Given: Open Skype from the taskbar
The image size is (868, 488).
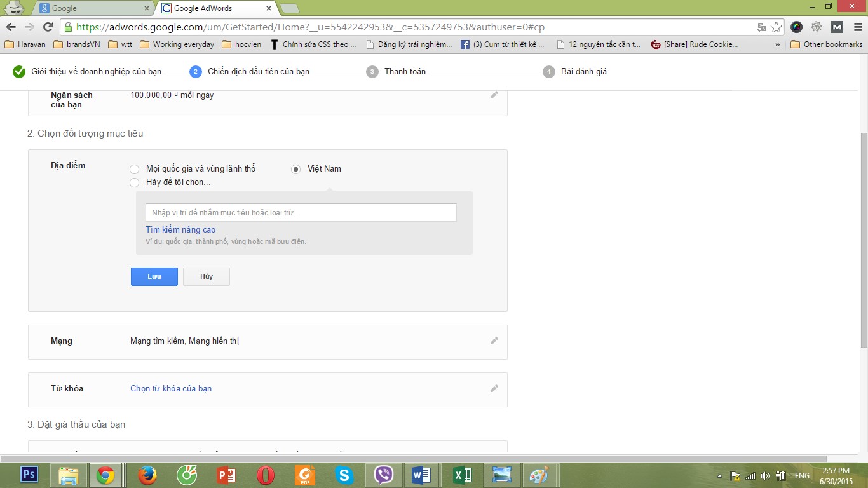Looking at the screenshot, I should pyautogui.click(x=344, y=475).
